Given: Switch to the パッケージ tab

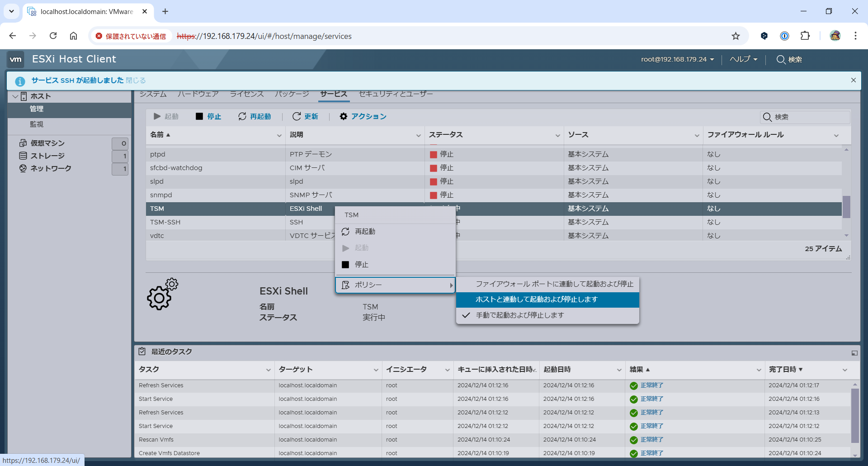Looking at the screenshot, I should (x=292, y=94).
